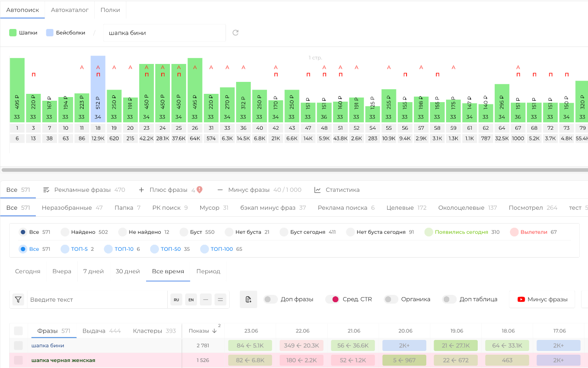Click the warning badge next to Плюс фразы
This screenshot has height=368, width=588.
point(199,190)
